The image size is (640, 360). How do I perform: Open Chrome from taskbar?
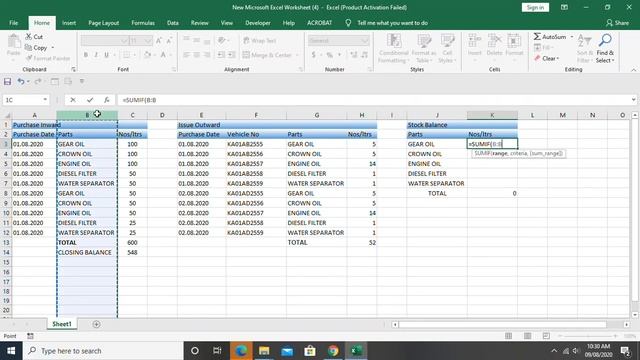tap(333, 351)
